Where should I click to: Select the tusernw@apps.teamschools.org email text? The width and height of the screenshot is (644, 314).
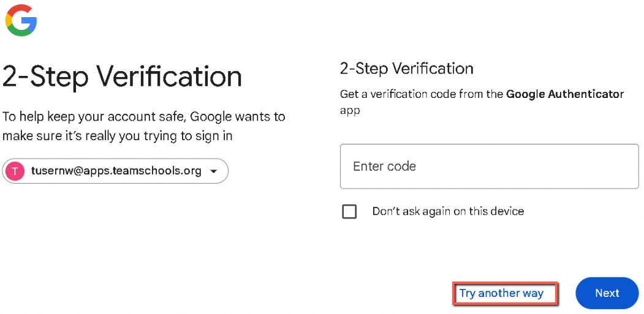(x=116, y=171)
